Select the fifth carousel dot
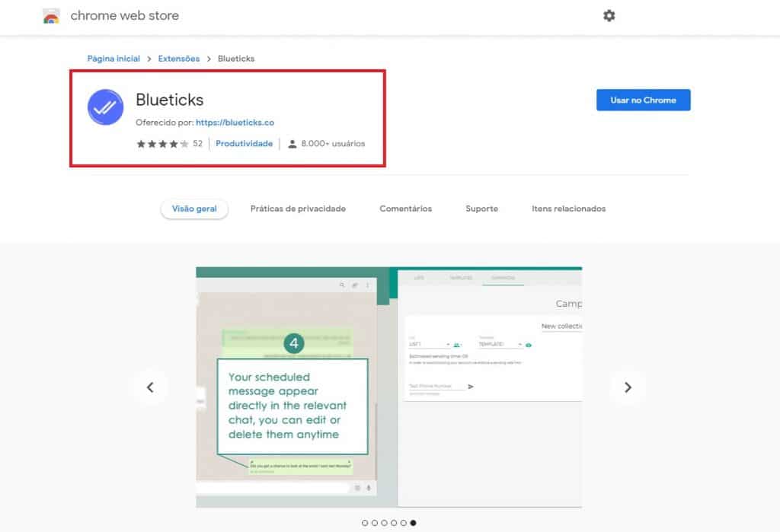Image resolution: width=780 pixels, height=532 pixels. [404, 523]
